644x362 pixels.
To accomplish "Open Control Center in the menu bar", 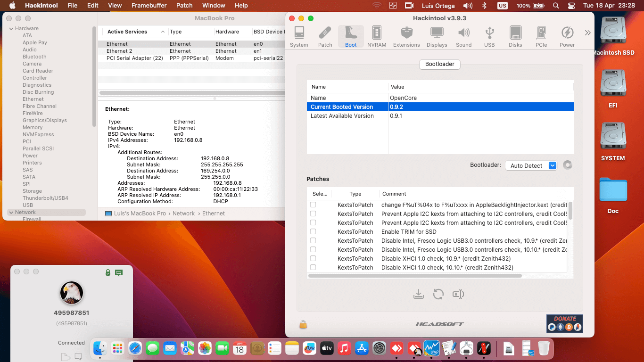I will tap(571, 6).
